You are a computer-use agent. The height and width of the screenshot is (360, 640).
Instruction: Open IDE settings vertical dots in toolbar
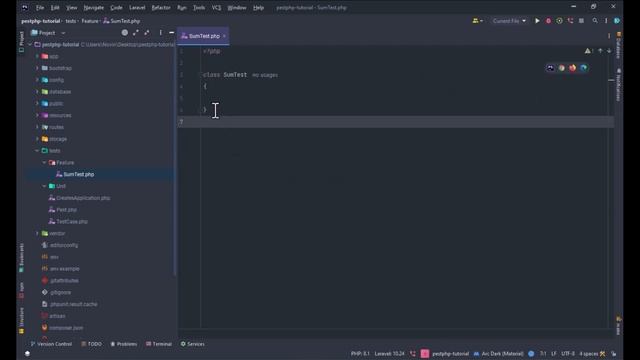(x=606, y=21)
